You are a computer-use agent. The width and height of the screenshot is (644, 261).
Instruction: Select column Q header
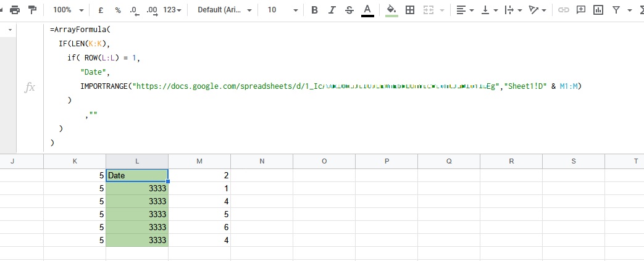(x=449, y=161)
